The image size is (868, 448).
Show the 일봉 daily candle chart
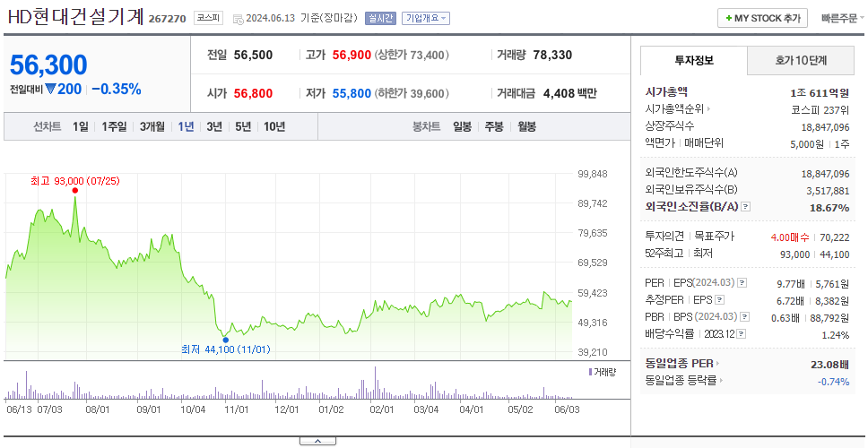point(462,126)
